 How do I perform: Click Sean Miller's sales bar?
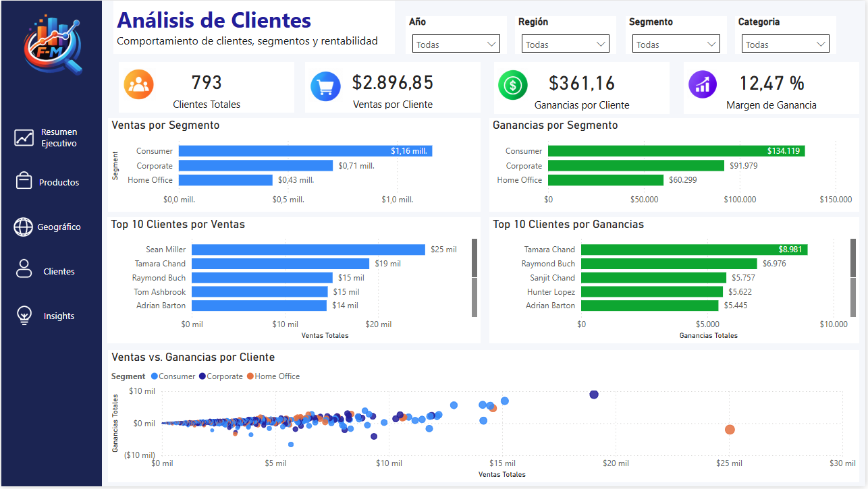tap(308, 250)
